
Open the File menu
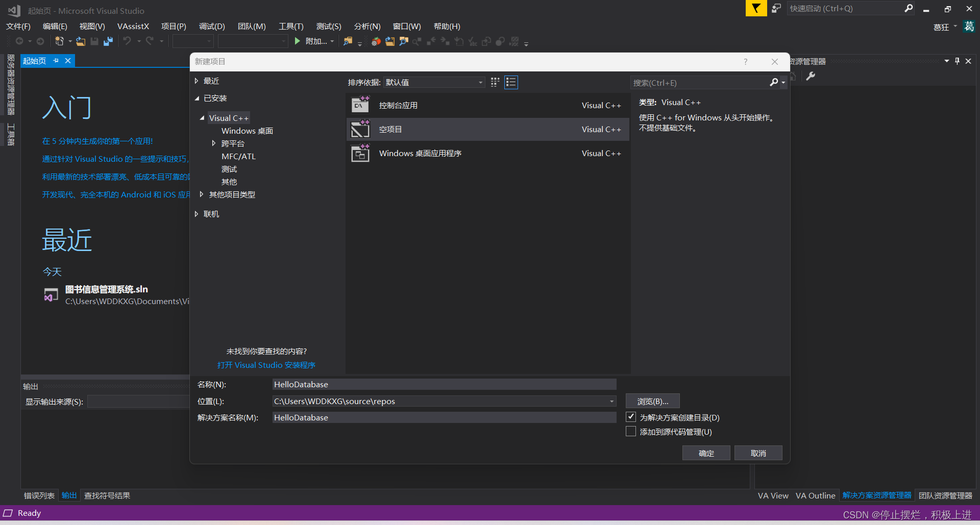[18, 27]
